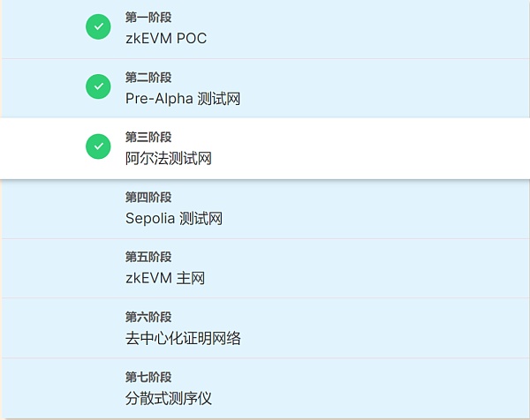Open the 分散式测序仪 title
The image size is (530, 420).
169,398
